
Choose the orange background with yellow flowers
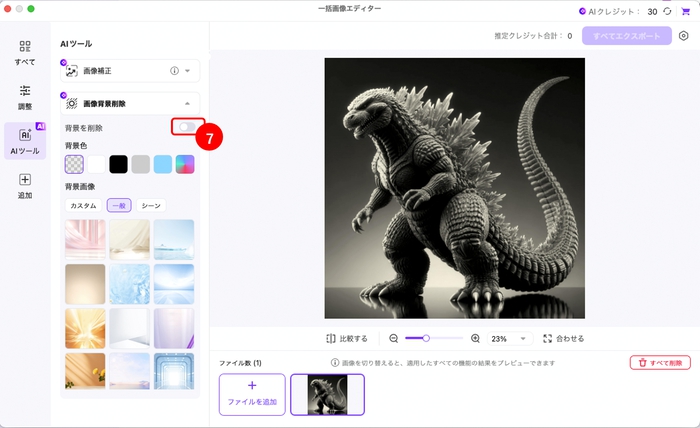[x=85, y=371]
